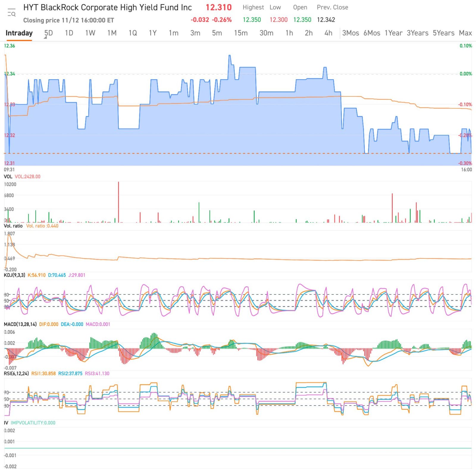Image resolution: width=476 pixels, height=469 pixels.
Task: Choose the 3m interval
Action: pos(195,33)
